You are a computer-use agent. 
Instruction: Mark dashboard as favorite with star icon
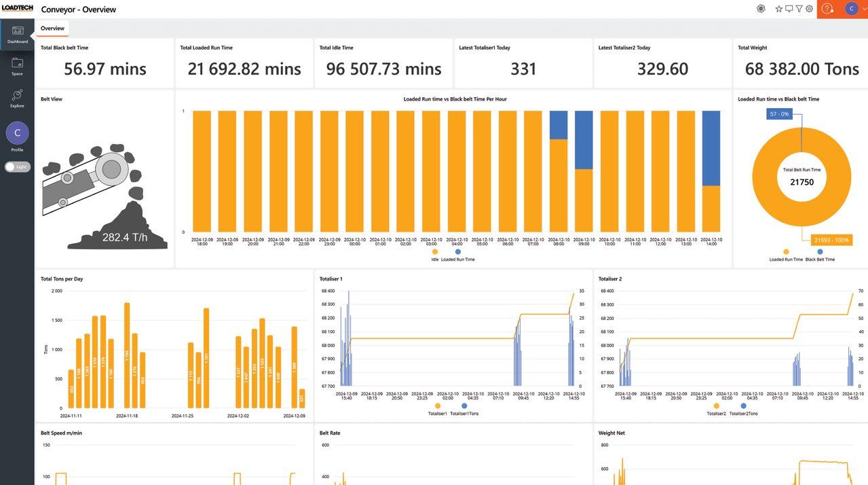(779, 9)
